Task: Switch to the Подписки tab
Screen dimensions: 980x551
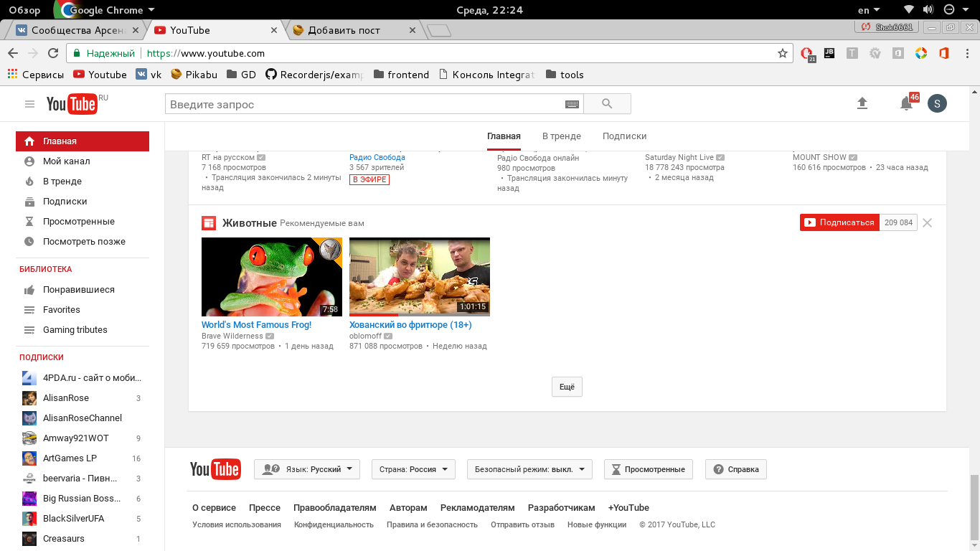Action: click(624, 136)
